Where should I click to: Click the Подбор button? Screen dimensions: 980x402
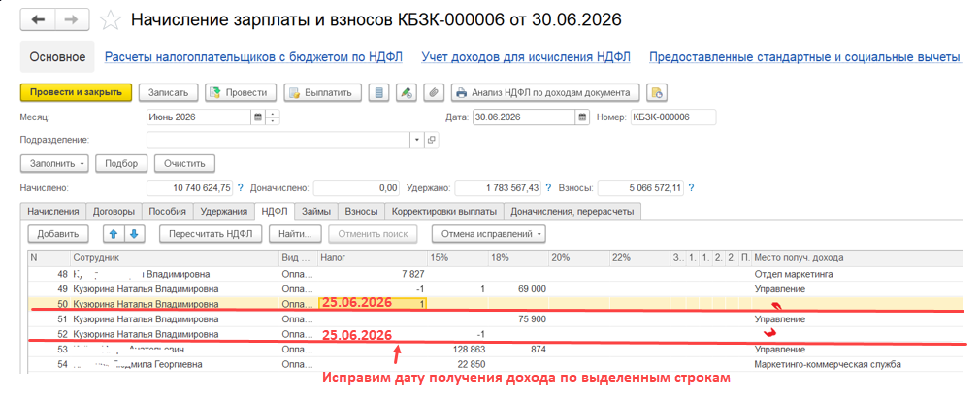(121, 163)
